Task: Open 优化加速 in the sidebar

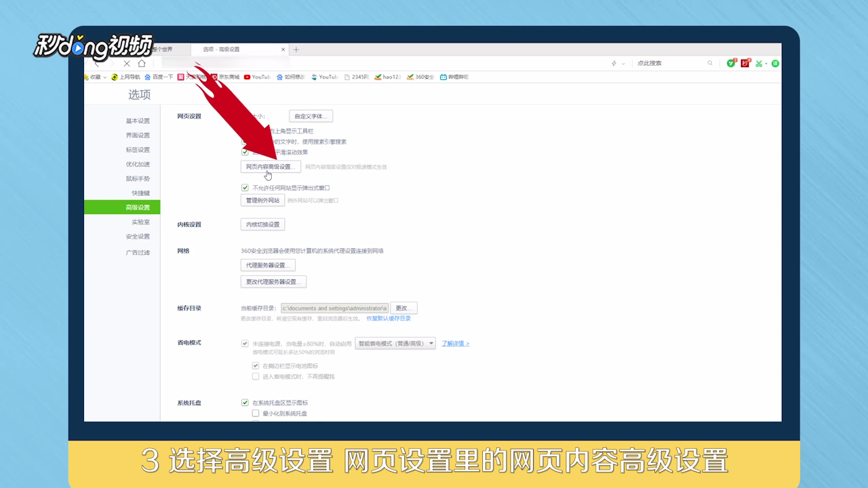Action: click(138, 164)
